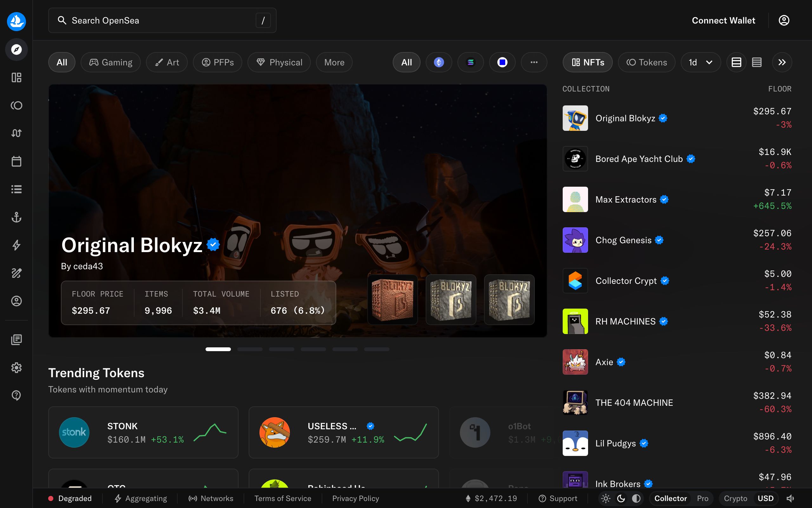Select the Art category tab

[167, 62]
